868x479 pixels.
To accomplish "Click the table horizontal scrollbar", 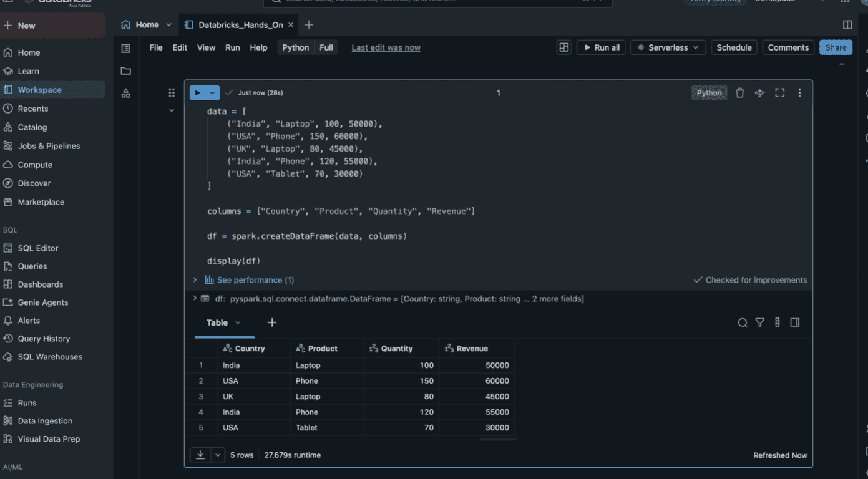I will pyautogui.click(x=499, y=439).
